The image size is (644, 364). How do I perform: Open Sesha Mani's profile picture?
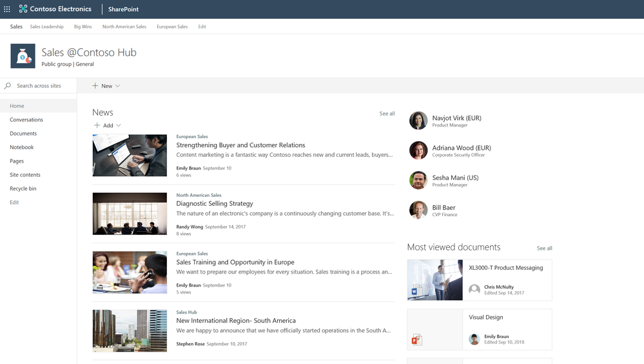[418, 180]
